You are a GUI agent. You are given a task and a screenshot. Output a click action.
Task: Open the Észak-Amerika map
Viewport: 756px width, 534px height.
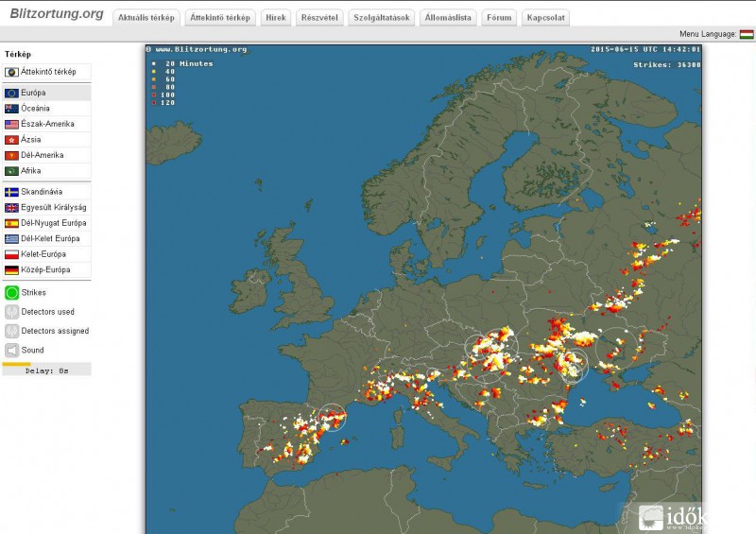pyautogui.click(x=46, y=124)
